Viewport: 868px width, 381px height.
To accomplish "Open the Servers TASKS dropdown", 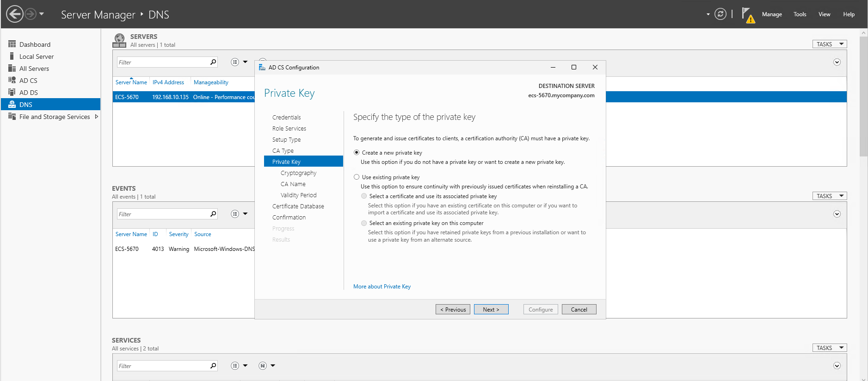I will coord(829,44).
